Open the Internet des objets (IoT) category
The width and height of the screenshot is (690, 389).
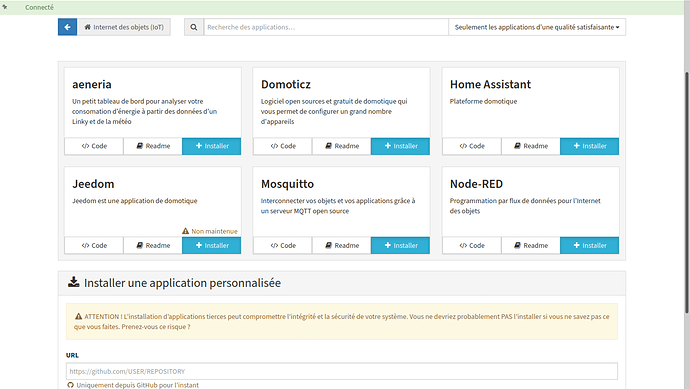124,27
